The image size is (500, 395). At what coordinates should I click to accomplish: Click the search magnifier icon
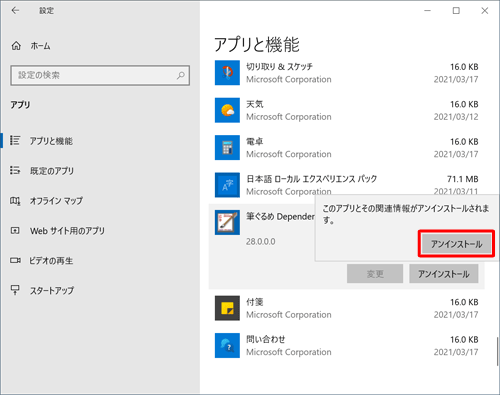click(181, 75)
